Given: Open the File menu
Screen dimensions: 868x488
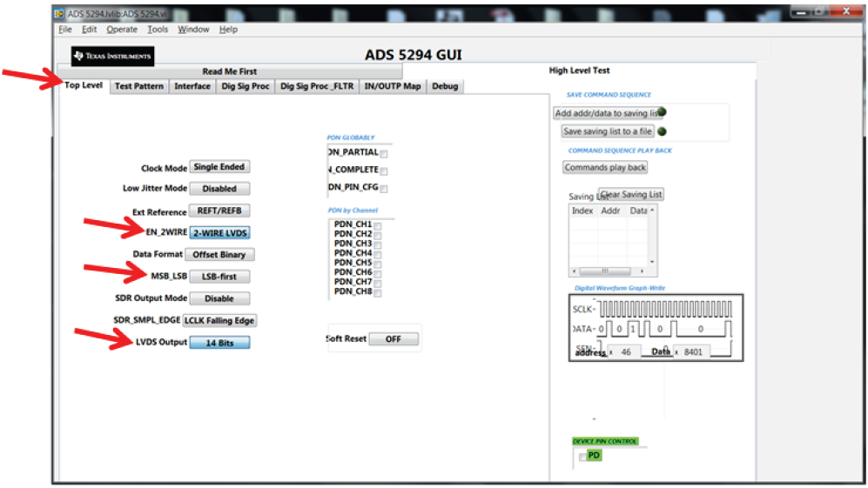Looking at the screenshot, I should [65, 30].
